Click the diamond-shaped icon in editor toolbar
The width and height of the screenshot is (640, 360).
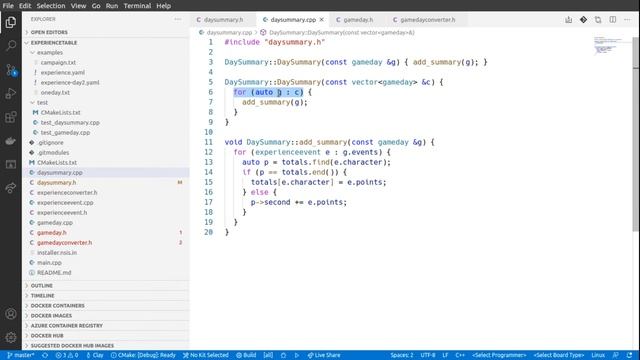tap(583, 20)
